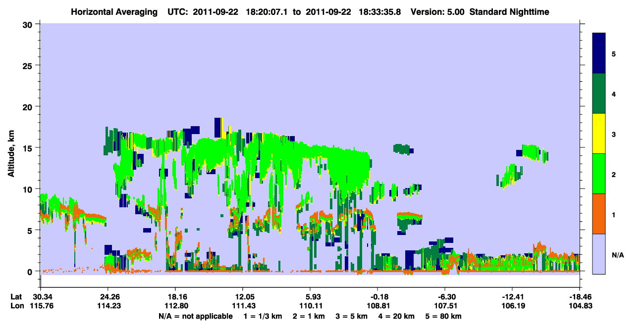Click the start time '18:20:07.1' in title

(x=268, y=11)
